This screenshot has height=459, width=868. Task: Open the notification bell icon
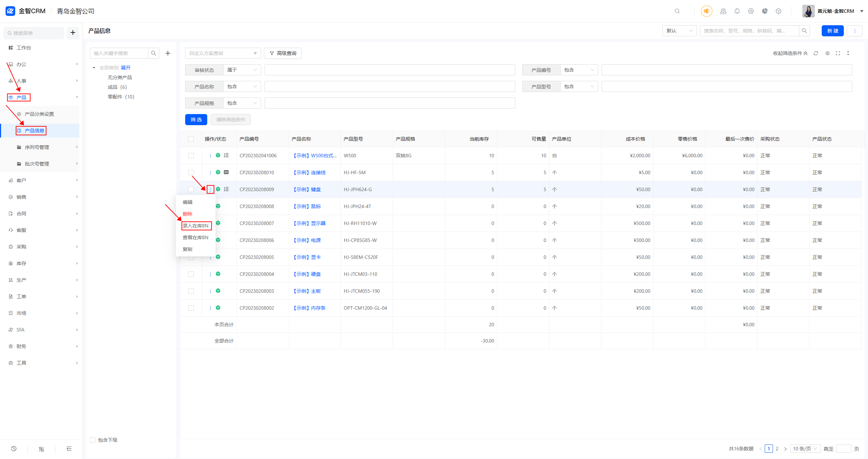(737, 11)
